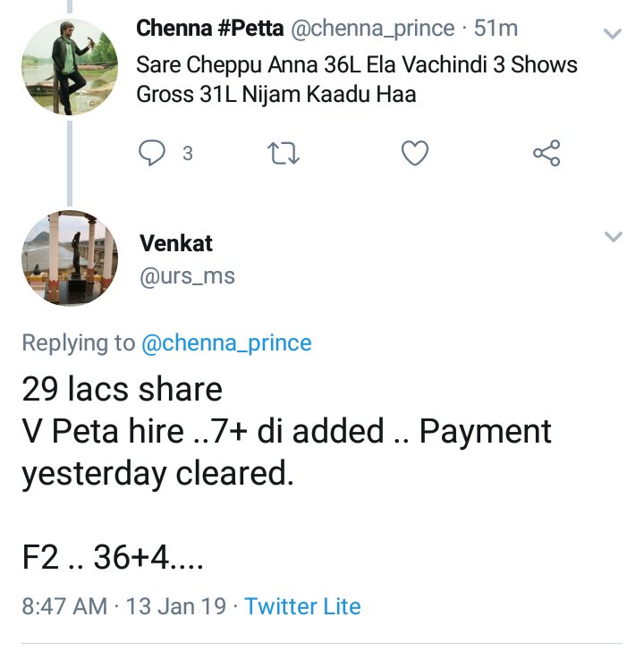Follow the @chenna_prince link after Replying to
The image size is (644, 659).
click(226, 343)
